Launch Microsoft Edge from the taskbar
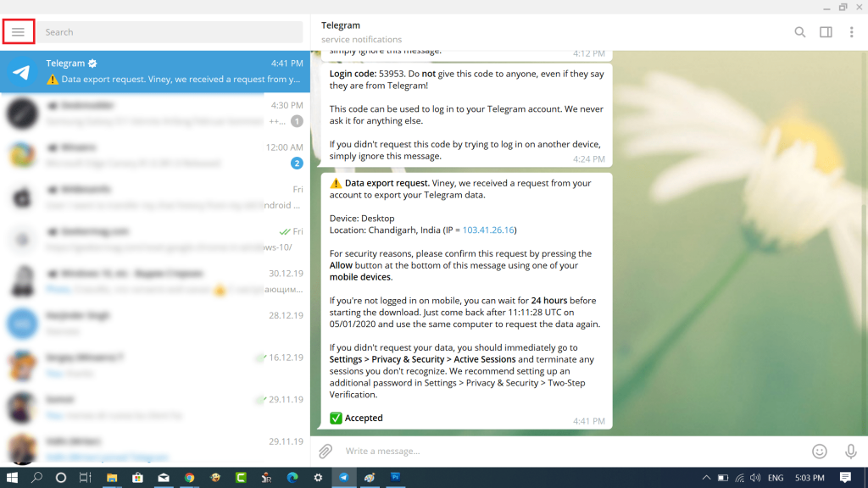This screenshot has width=868, height=488. [x=292, y=478]
